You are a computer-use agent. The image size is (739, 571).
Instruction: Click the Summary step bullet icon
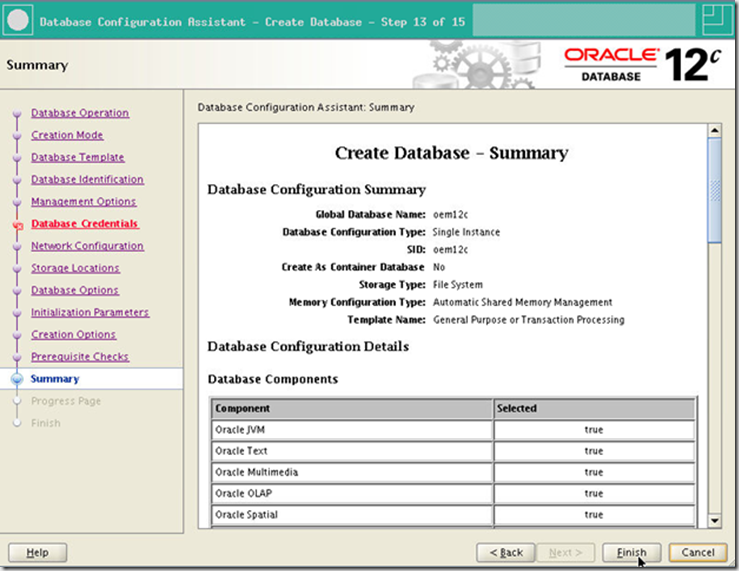(x=17, y=379)
